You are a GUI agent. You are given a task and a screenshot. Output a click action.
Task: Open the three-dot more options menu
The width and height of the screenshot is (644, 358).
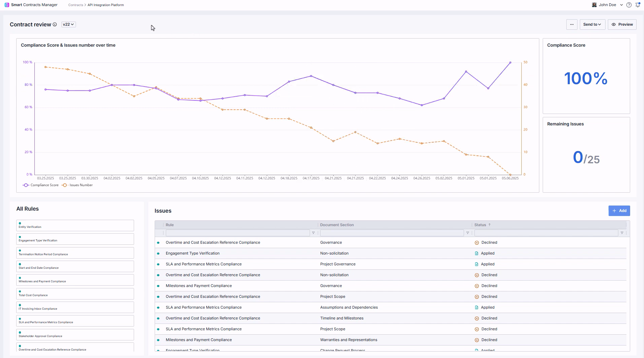click(x=572, y=24)
